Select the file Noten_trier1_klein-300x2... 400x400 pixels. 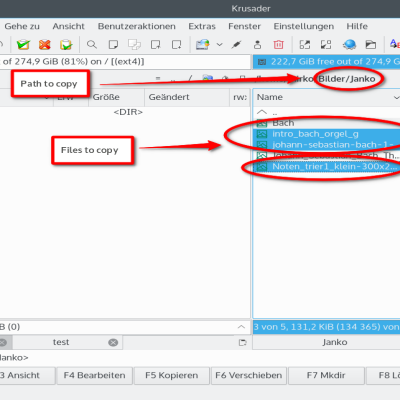327,166
